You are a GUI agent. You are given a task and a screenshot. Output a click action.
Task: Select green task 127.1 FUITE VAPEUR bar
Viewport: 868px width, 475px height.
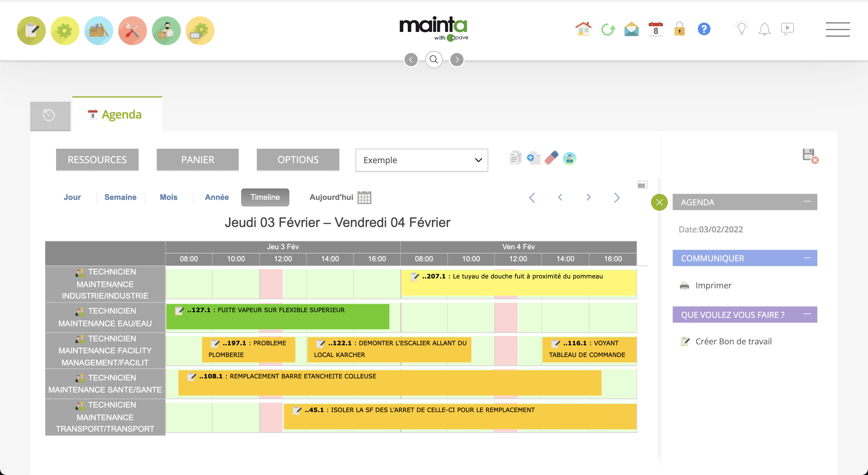pos(278,316)
